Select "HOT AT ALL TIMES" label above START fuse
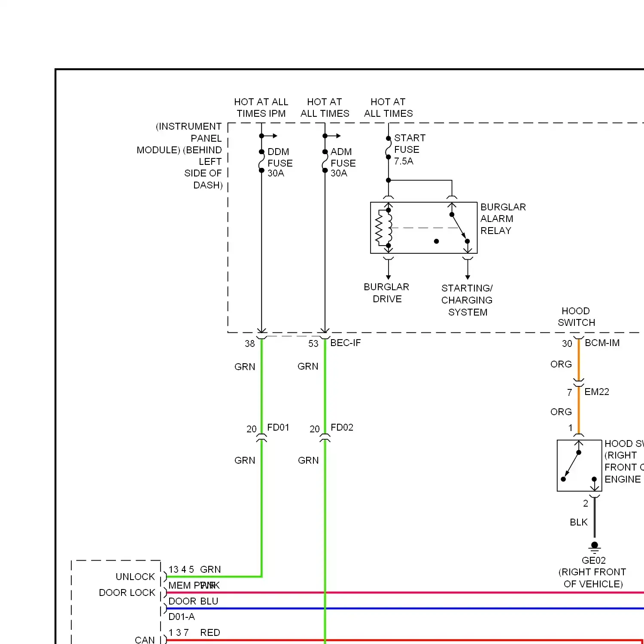The height and width of the screenshot is (644, 644). [389, 108]
